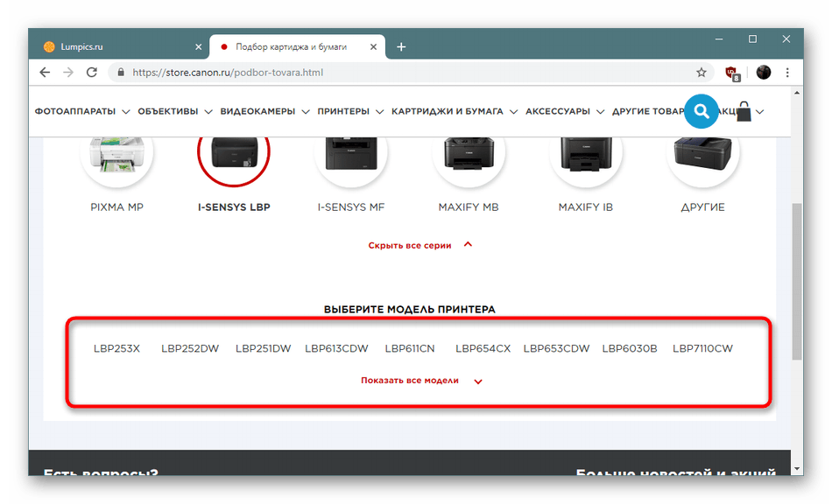
Task: Click the MAXIFY IB series label
Action: [x=586, y=207]
